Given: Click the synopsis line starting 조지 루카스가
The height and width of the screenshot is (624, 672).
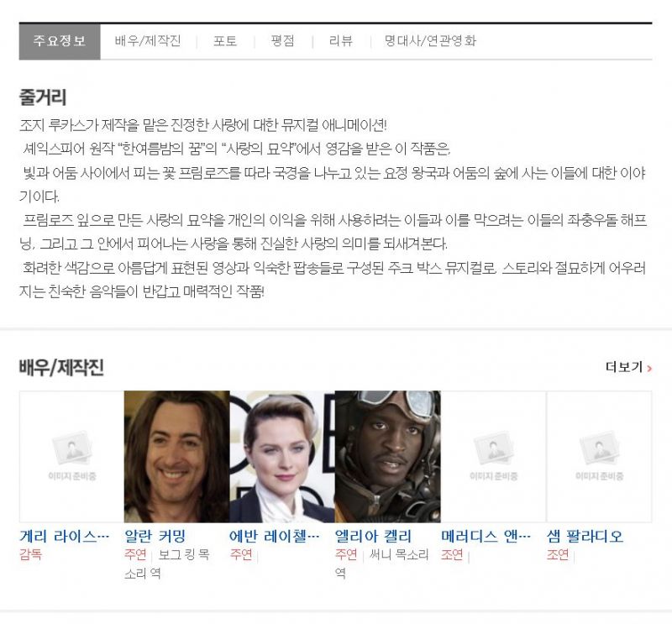Looking at the screenshot, I should coord(203,125).
